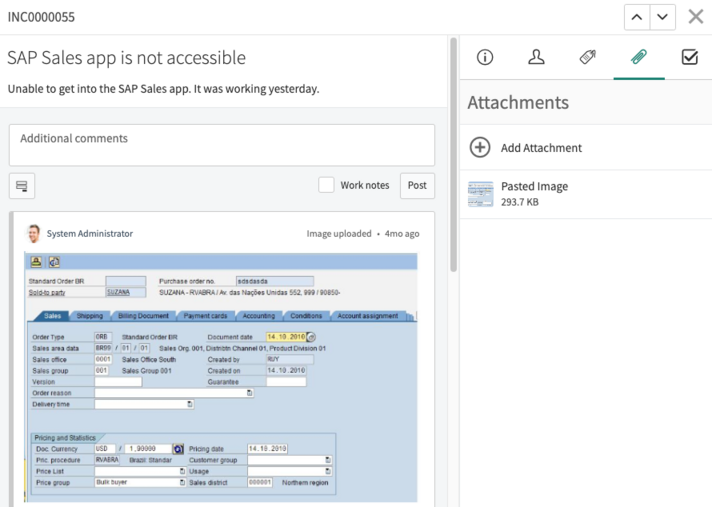Click the Delivery time dropdown in screenshot

pos(144,404)
